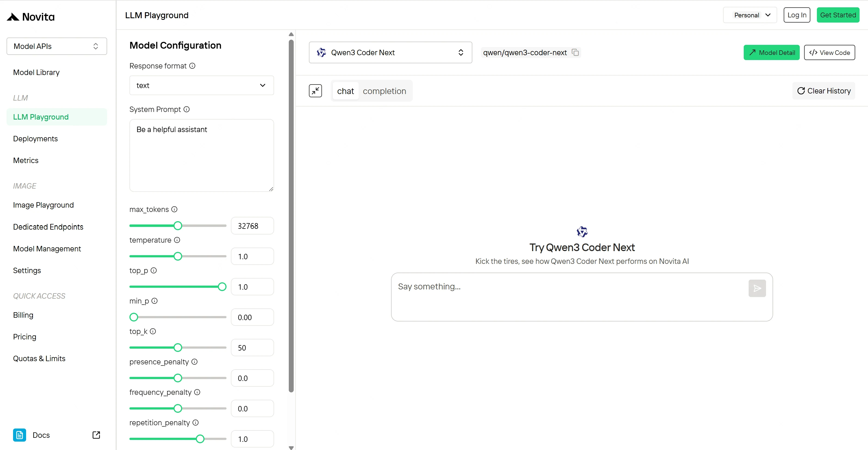Open the frequency_penalty info icon
Image resolution: width=868 pixels, height=450 pixels.
pyautogui.click(x=197, y=392)
